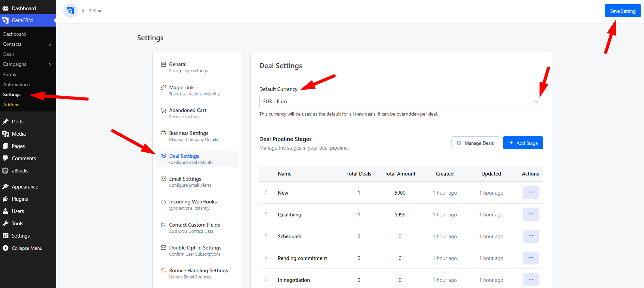Image resolution: width=644 pixels, height=288 pixels.
Task: Open actions menu for Scheduled stage
Action: click(x=531, y=236)
